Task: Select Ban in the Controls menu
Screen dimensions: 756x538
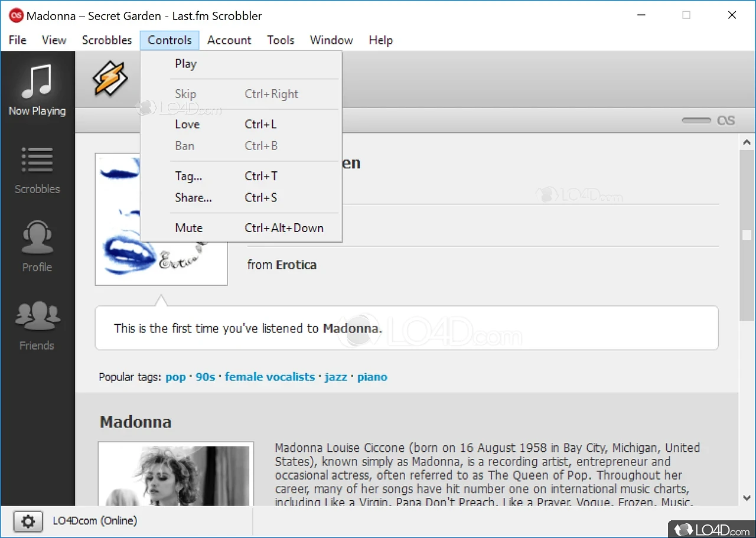Action: (241, 146)
